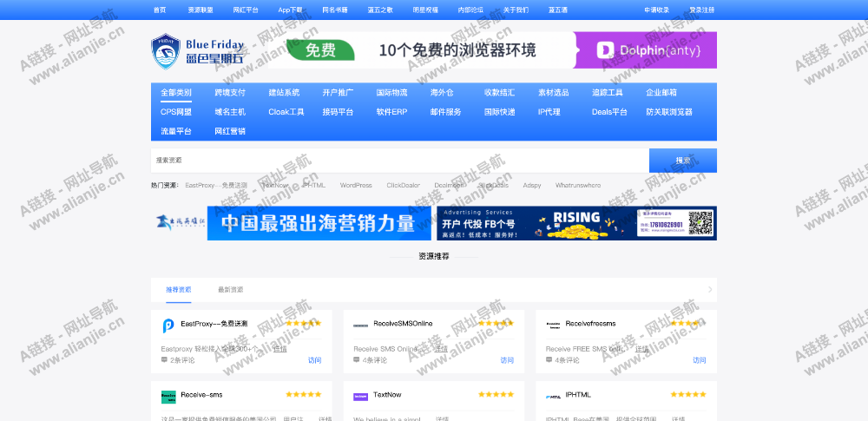Click the star rating on ReceiveSMSOnline card
Screen dimensions: 868x421
[x=496, y=323]
